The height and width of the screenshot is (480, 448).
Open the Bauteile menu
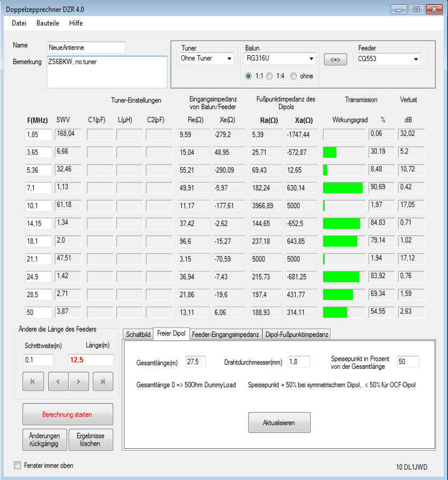pyautogui.click(x=48, y=23)
